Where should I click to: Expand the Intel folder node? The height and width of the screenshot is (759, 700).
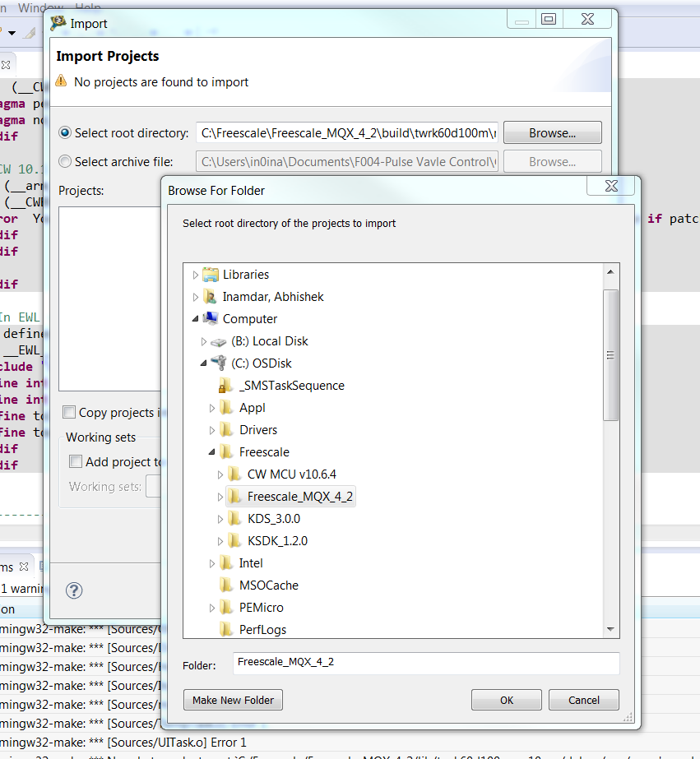pos(212,563)
